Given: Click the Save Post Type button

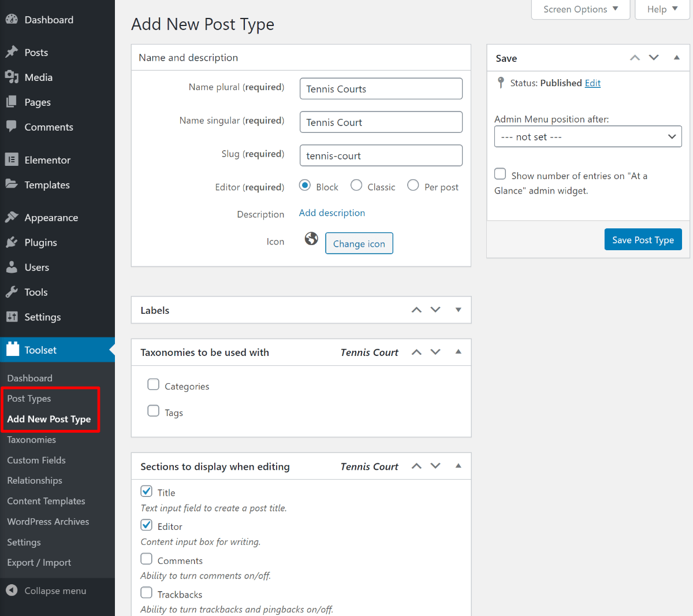Looking at the screenshot, I should (643, 240).
